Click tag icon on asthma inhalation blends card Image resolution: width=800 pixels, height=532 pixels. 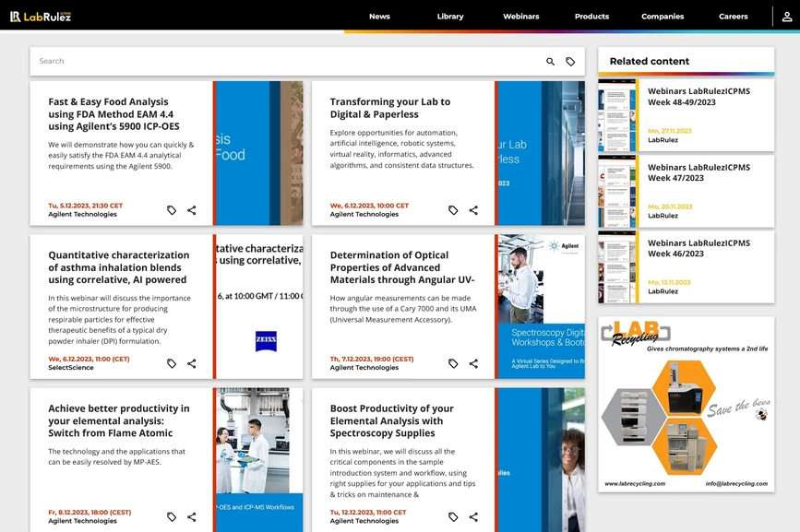point(172,363)
